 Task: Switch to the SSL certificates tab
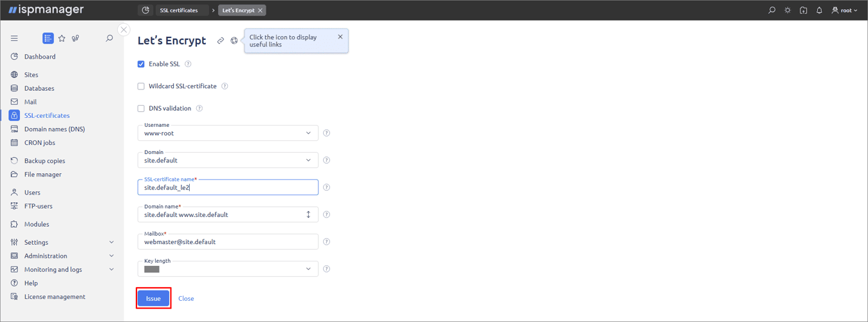pyautogui.click(x=179, y=10)
